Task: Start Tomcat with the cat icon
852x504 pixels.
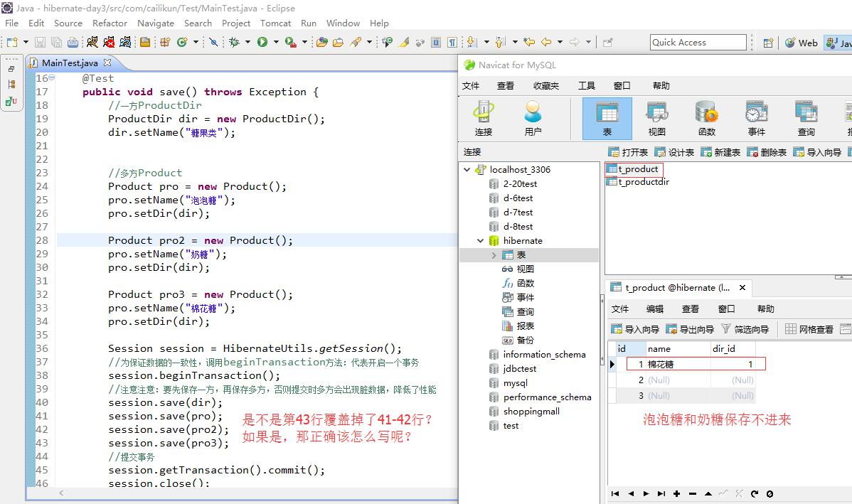Action: 92,42
